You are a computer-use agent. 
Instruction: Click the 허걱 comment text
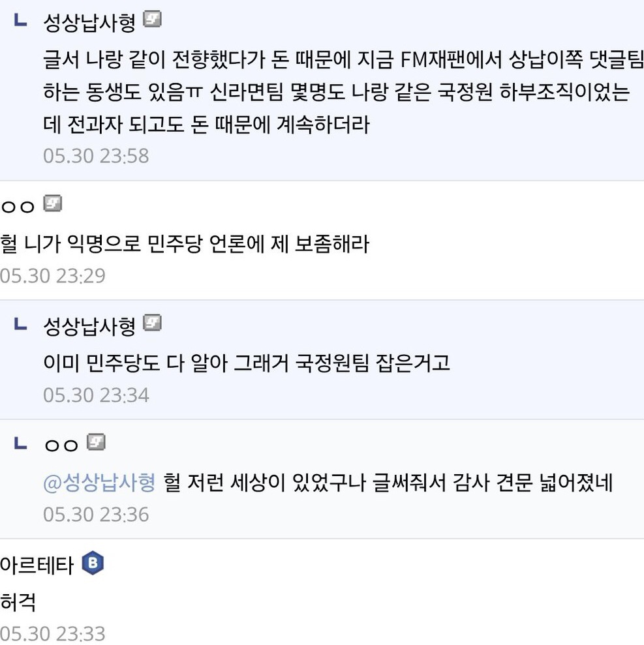pyautogui.click(x=18, y=603)
